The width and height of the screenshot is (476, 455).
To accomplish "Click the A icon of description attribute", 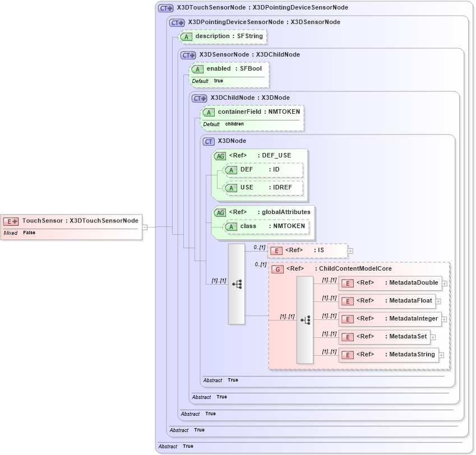I will [186, 37].
